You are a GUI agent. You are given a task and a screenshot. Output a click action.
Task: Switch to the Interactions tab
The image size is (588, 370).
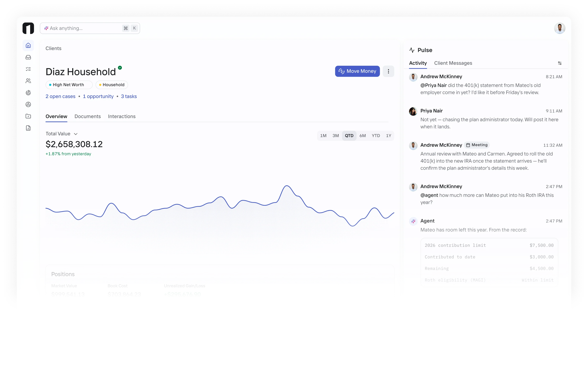coord(122,117)
